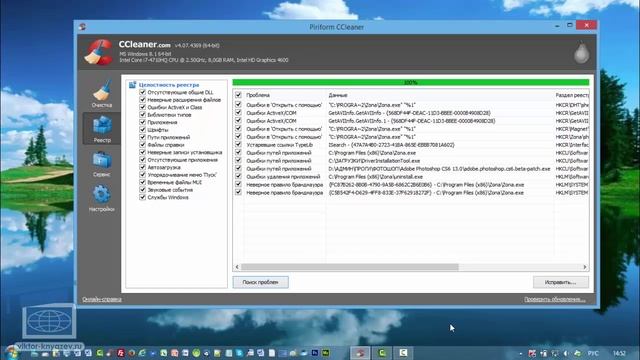Open Проверить обновления link
This screenshot has height=360, width=640.
(x=555, y=299)
